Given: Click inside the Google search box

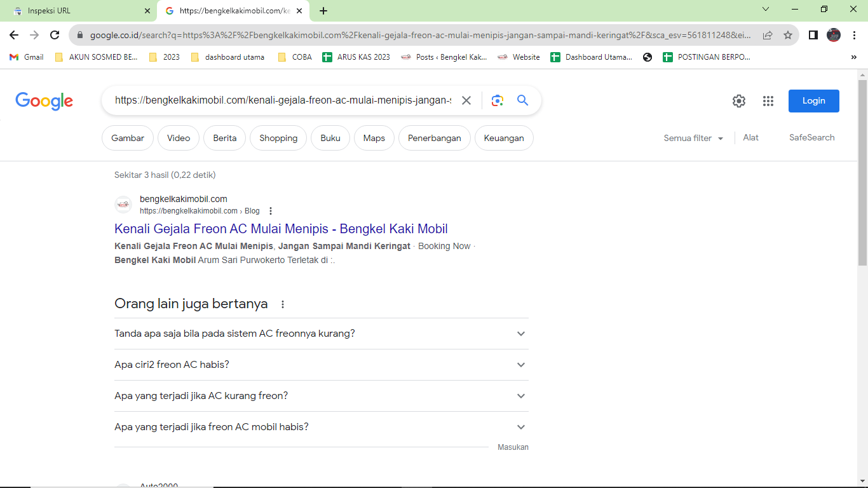Looking at the screenshot, I should [x=283, y=100].
